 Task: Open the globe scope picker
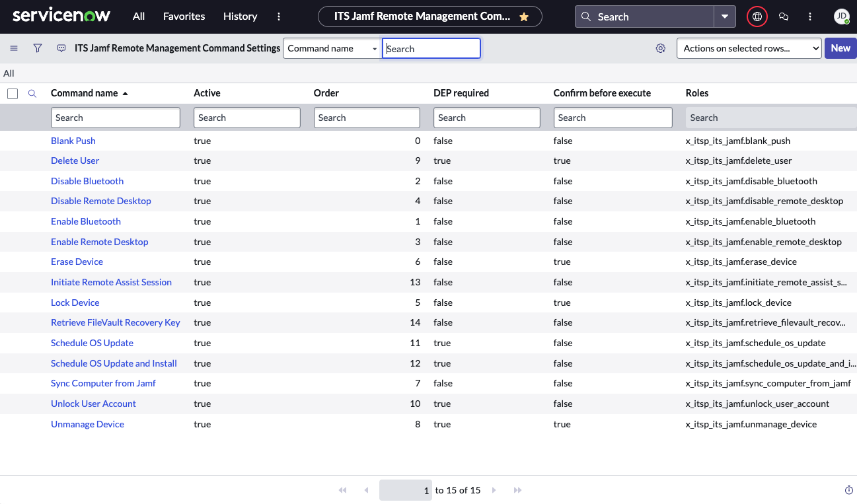click(x=757, y=17)
